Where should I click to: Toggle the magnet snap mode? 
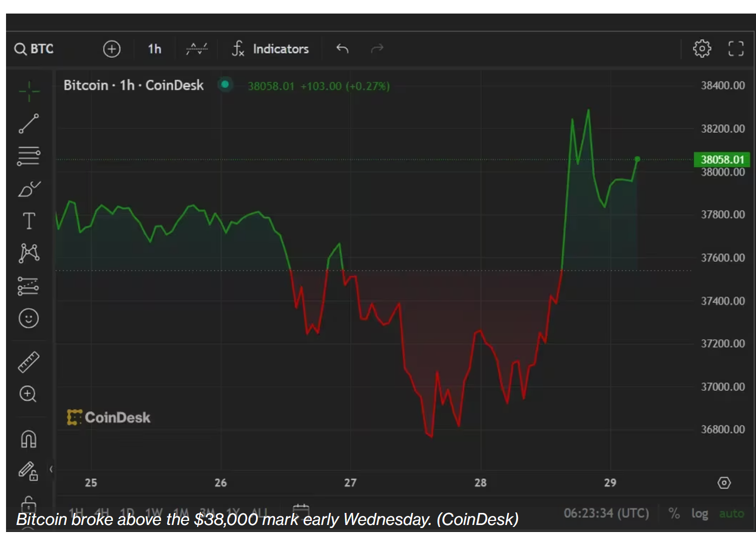click(29, 439)
